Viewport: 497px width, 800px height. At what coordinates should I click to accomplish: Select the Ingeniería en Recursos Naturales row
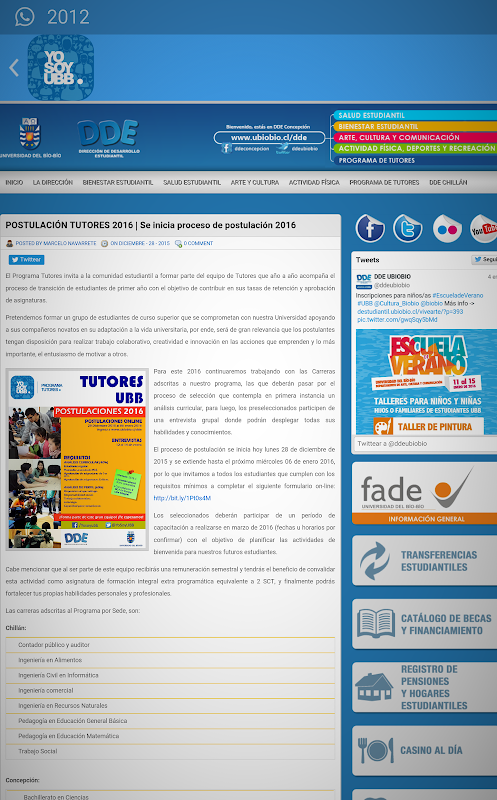(170, 706)
